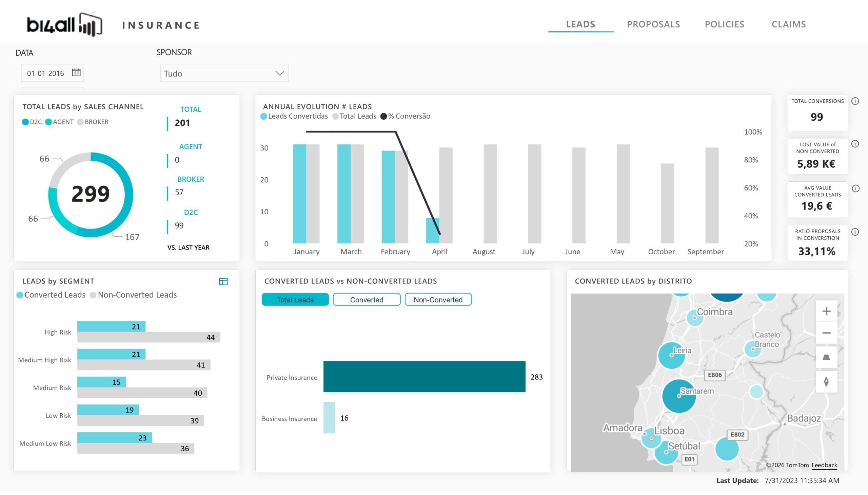The width and height of the screenshot is (868, 495).
Task: Click the Leiria bubble on map
Action: tap(671, 355)
